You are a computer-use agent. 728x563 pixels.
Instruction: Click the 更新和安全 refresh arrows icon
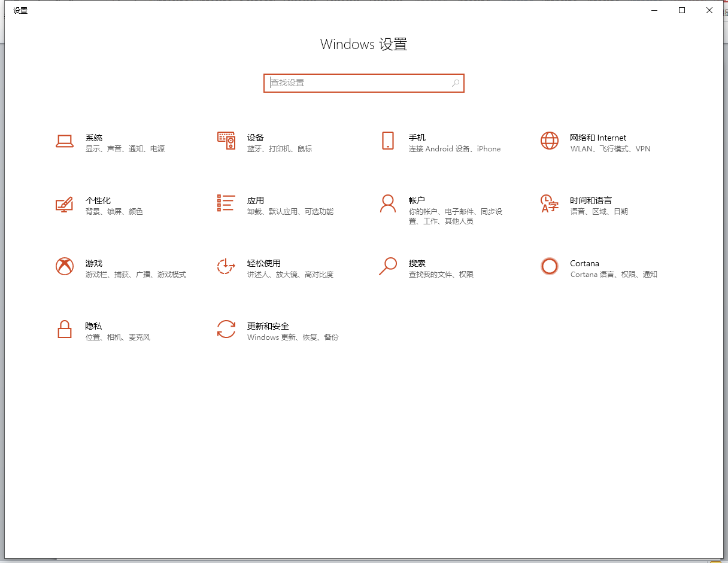tap(226, 329)
